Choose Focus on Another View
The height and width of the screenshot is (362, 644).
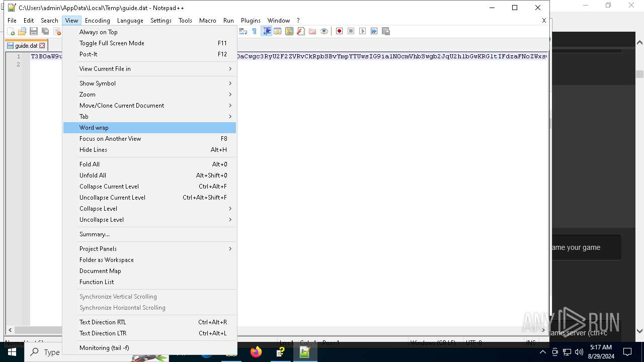point(149,139)
